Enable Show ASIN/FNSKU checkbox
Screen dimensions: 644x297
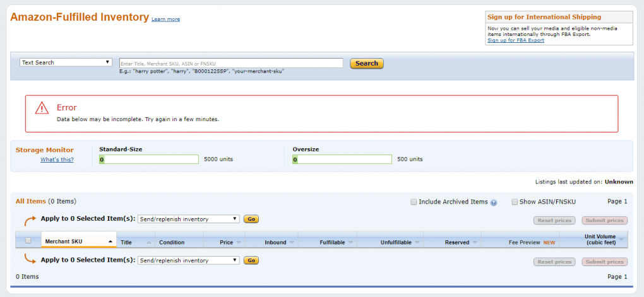pos(515,202)
